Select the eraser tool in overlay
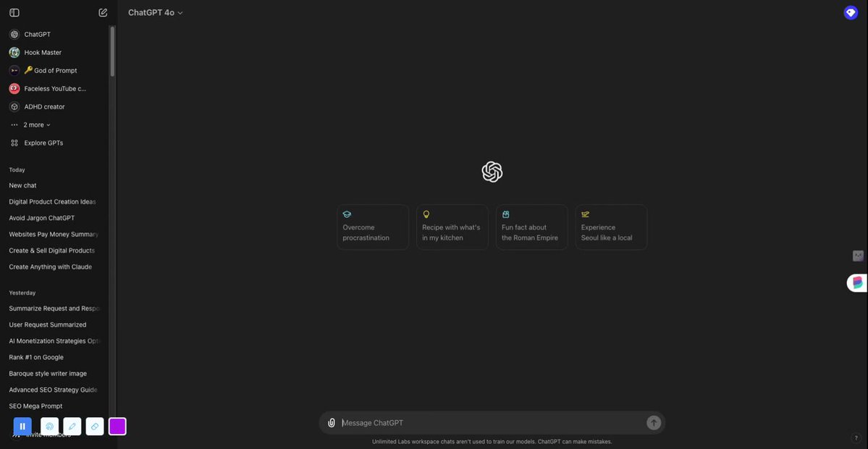Screen dimensions: 868x449 click(x=95, y=427)
